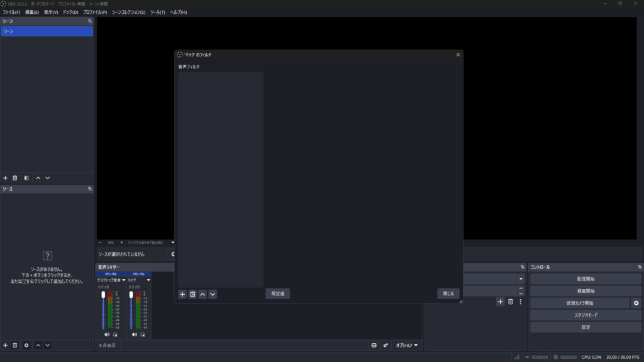
Task: Undock the scene transitions panel
Action: click(523, 267)
